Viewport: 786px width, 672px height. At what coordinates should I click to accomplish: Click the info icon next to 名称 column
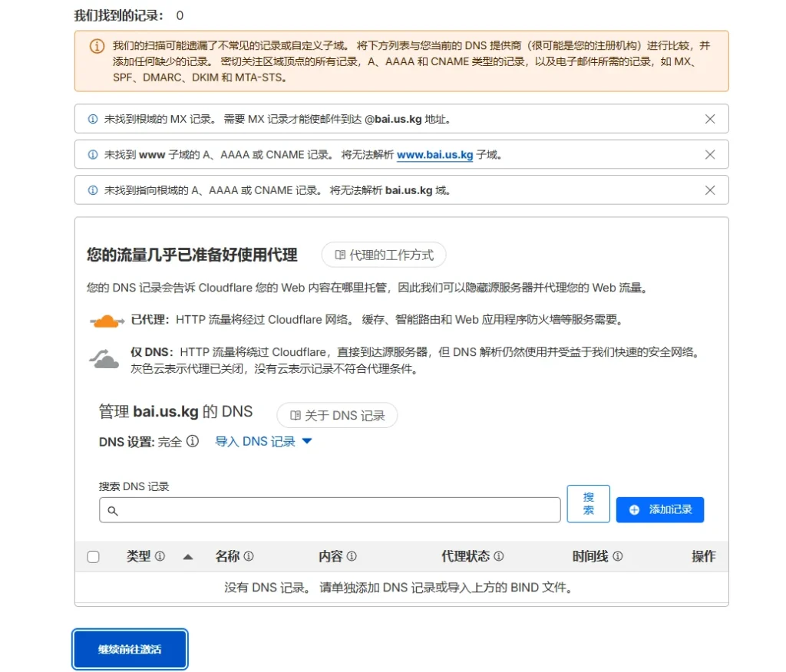249,556
